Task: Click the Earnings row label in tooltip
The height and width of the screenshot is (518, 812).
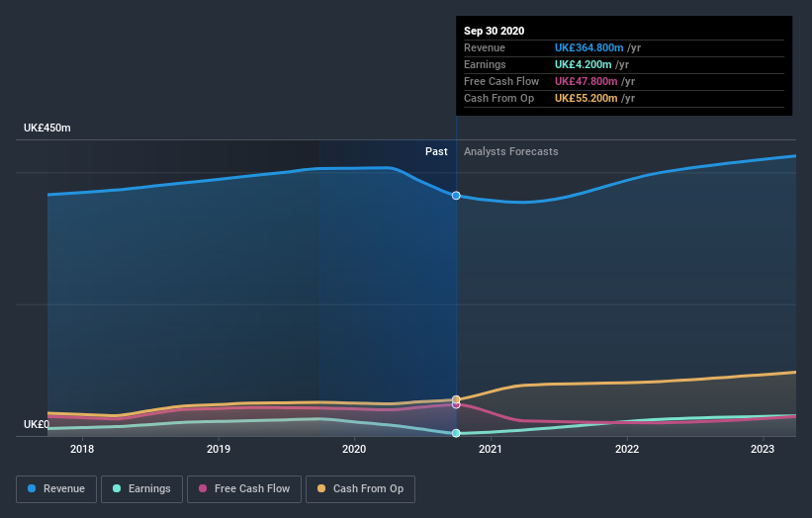Action: [x=485, y=64]
